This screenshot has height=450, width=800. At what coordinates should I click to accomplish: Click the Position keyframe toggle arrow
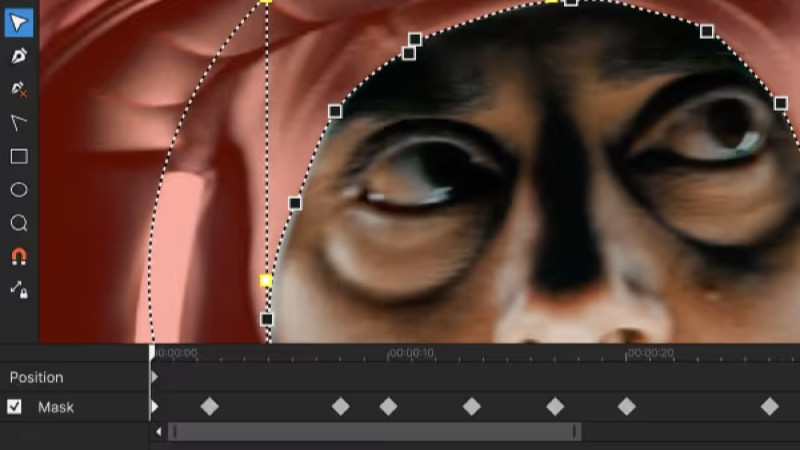154,377
